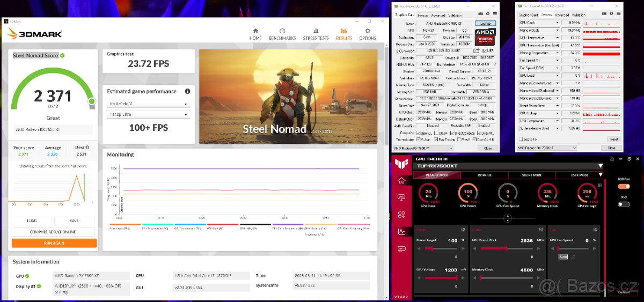This screenshot has width=644, height=302.
Task: Open the Board Power Draw sensor dropdown arrow
Action: [557, 106]
